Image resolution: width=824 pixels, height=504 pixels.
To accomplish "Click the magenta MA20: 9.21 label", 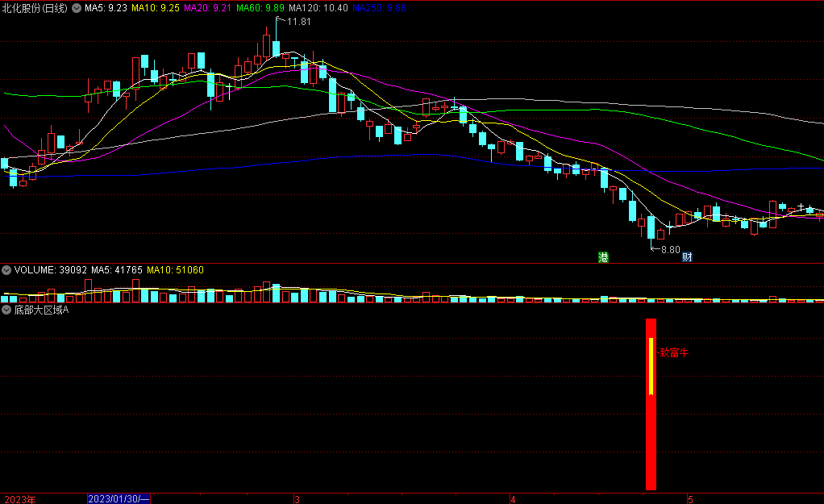I will click(x=207, y=8).
